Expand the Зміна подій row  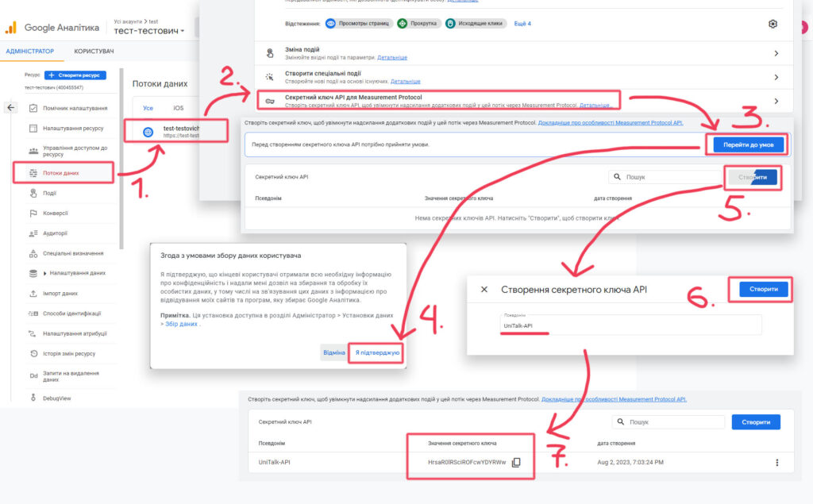tap(776, 53)
